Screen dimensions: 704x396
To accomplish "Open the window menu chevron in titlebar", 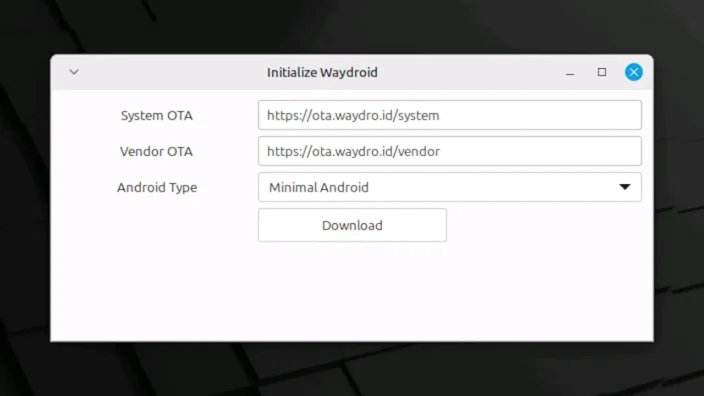I will 74,72.
